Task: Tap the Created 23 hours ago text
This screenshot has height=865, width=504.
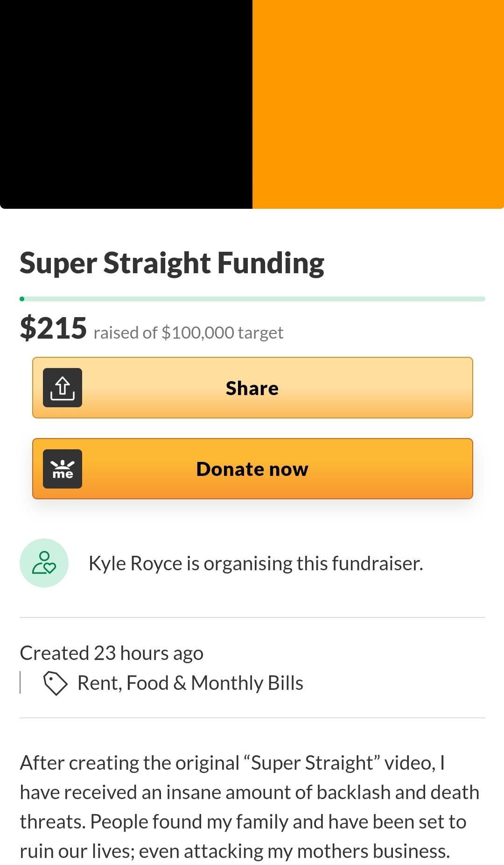Action: point(112,653)
